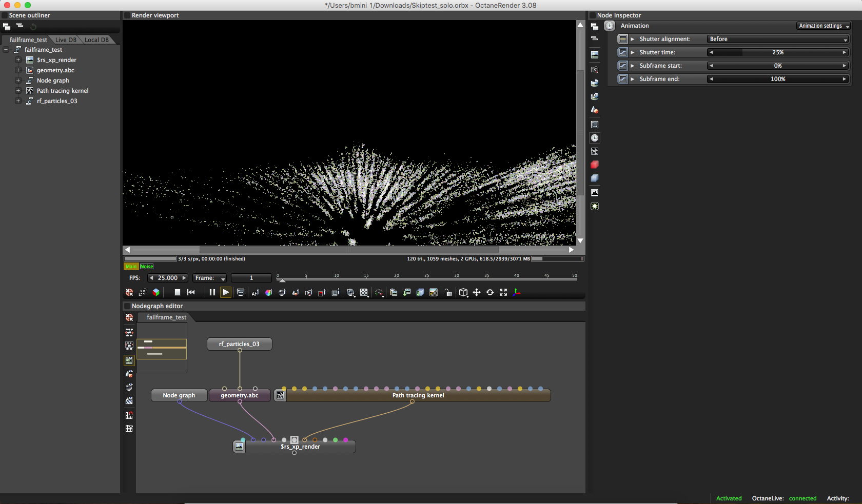Expand the geometry.abc tree node
The image size is (862, 504).
(x=18, y=70)
